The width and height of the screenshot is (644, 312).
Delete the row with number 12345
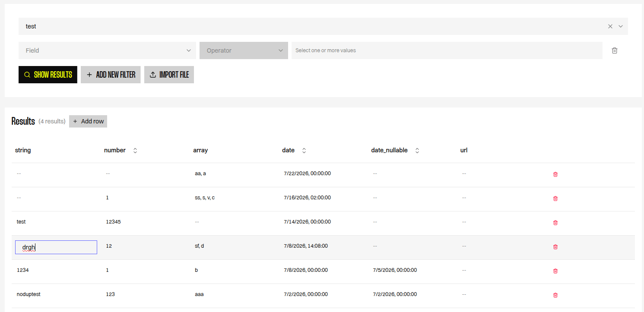[555, 223]
